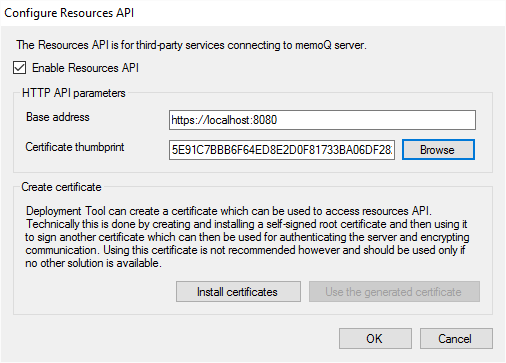506x363 pixels.
Task: Browse for a certificate
Action: tap(438, 150)
